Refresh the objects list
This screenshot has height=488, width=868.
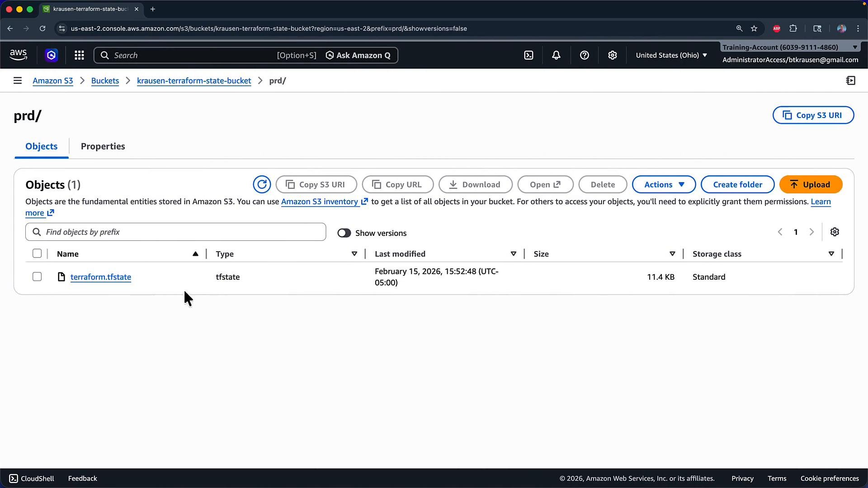pyautogui.click(x=262, y=184)
